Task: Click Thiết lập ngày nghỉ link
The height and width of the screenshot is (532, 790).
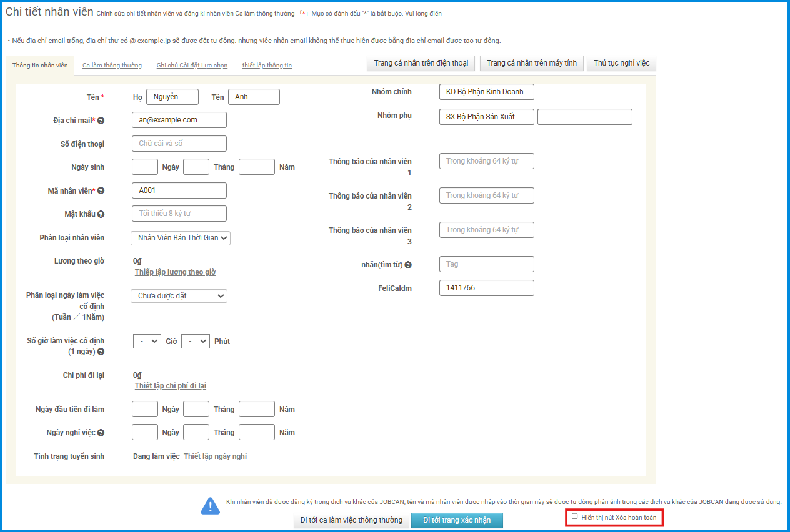Action: [215, 456]
